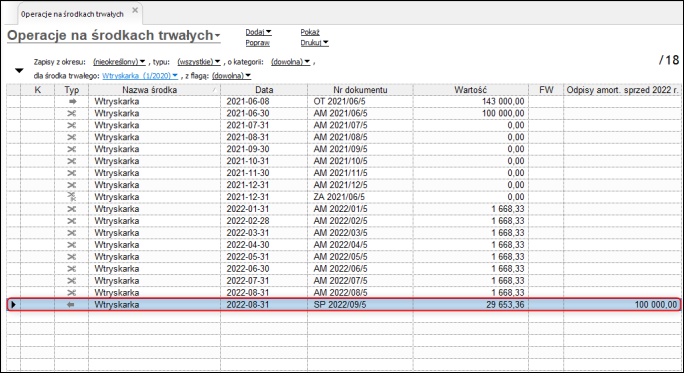Click amortization icon in AM 2021/11/5 row
Image resolution: width=684 pixels, height=373 pixels.
pyautogui.click(x=72, y=173)
